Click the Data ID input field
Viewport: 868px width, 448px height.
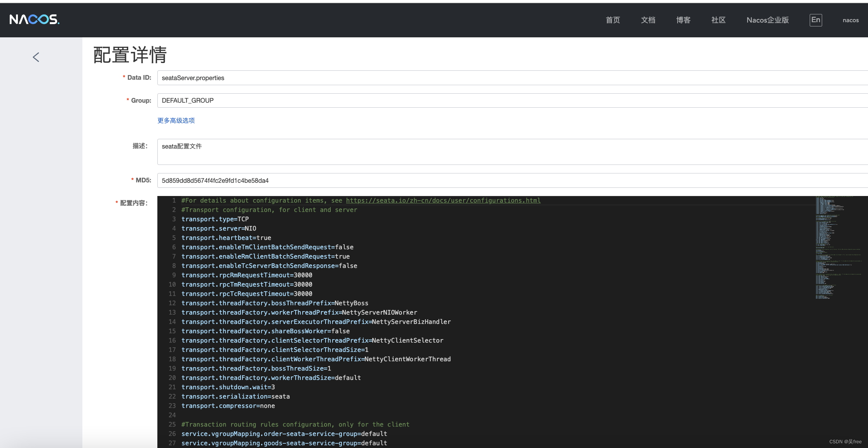pos(512,78)
